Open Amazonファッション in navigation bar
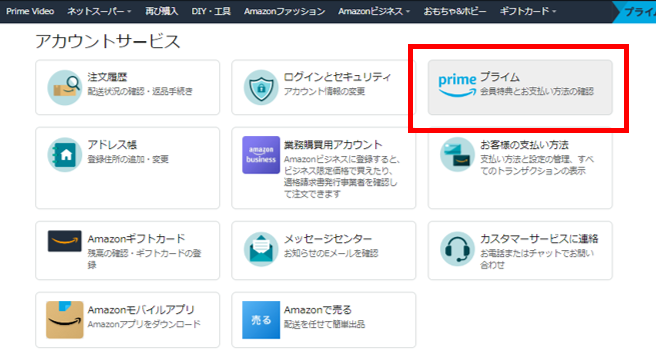Screen dimensions: 656x362 coord(284,11)
